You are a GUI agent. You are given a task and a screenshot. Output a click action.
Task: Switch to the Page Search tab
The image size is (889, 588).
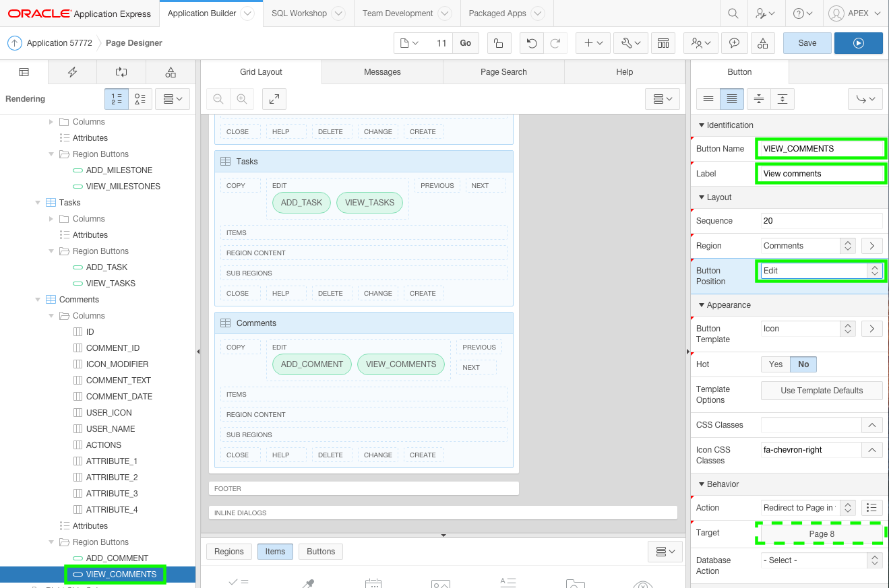tap(503, 72)
